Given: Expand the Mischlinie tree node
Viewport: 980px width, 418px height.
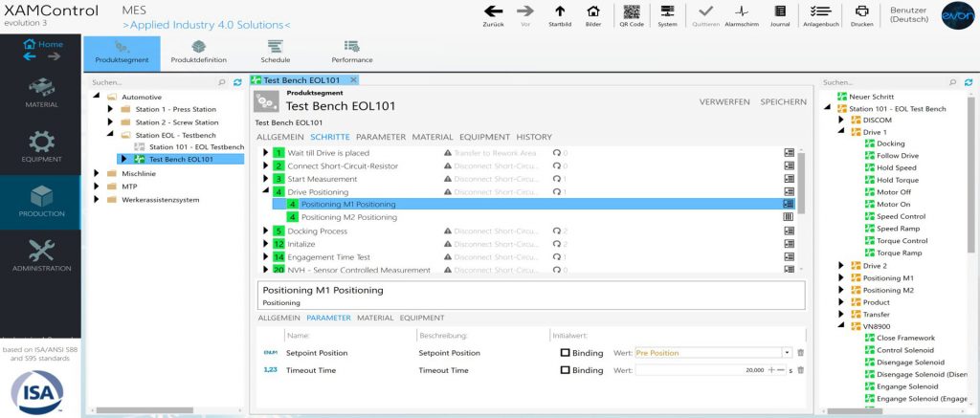Looking at the screenshot, I should (x=97, y=173).
